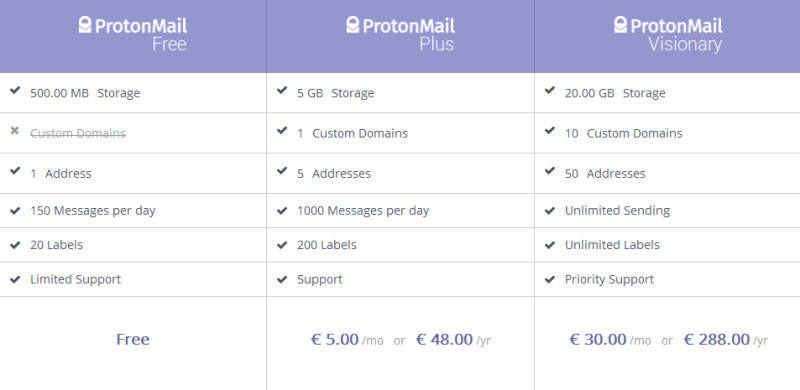This screenshot has width=800, height=390.
Task: Click the 1000 Messages per day row
Action: coord(401,211)
